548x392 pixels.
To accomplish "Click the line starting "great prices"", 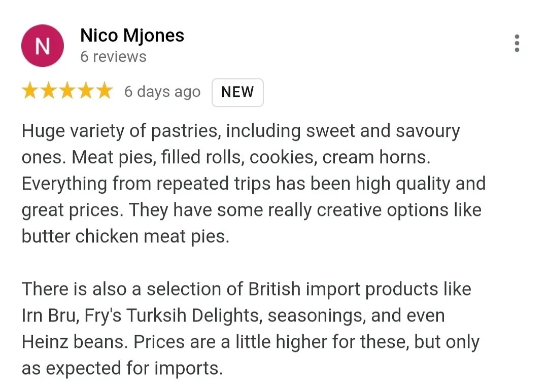I will (251, 210).
